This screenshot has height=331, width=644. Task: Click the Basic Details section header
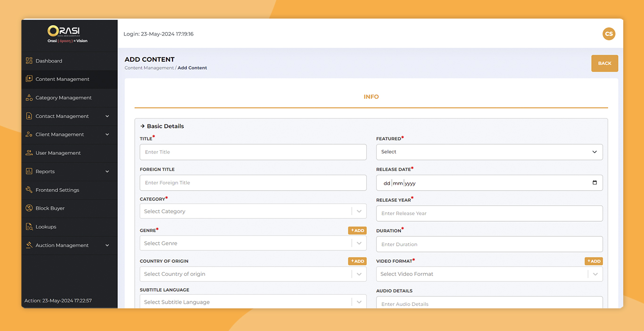point(162,126)
